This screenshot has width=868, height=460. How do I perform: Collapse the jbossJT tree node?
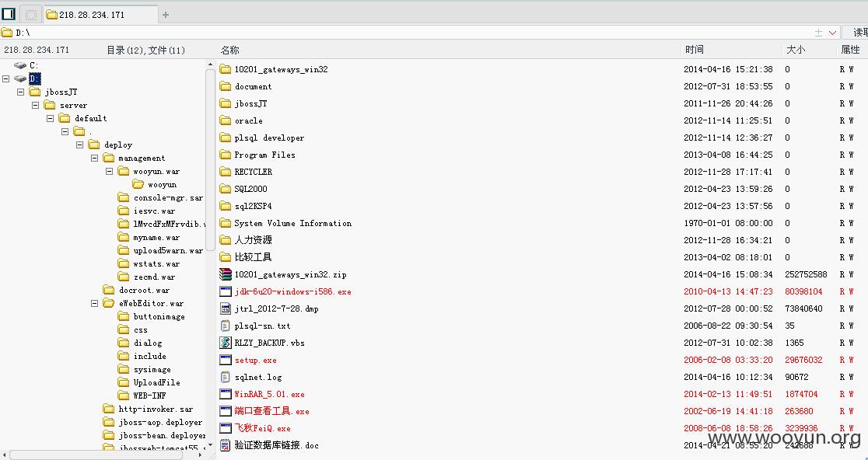coord(21,92)
